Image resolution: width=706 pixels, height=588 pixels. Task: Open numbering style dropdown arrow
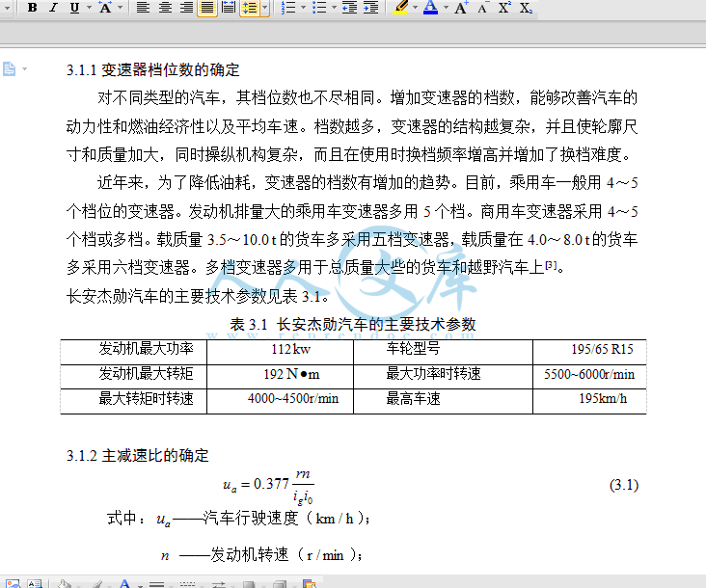(x=303, y=7)
